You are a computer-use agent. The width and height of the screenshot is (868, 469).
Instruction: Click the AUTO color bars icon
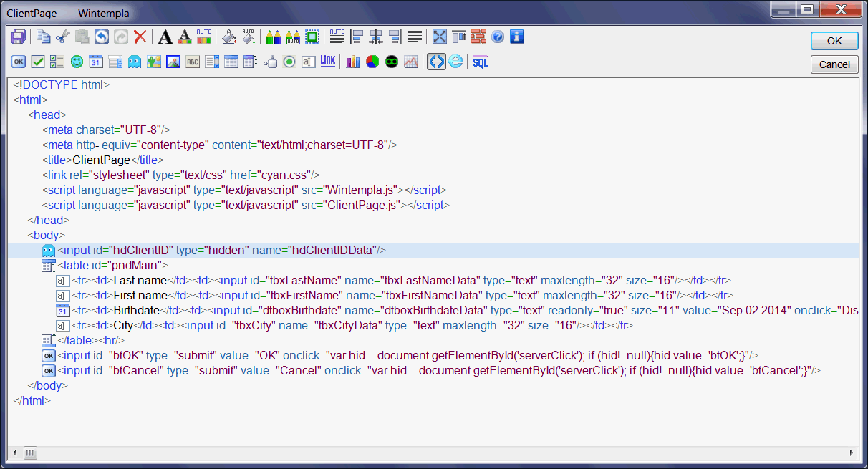tap(204, 37)
